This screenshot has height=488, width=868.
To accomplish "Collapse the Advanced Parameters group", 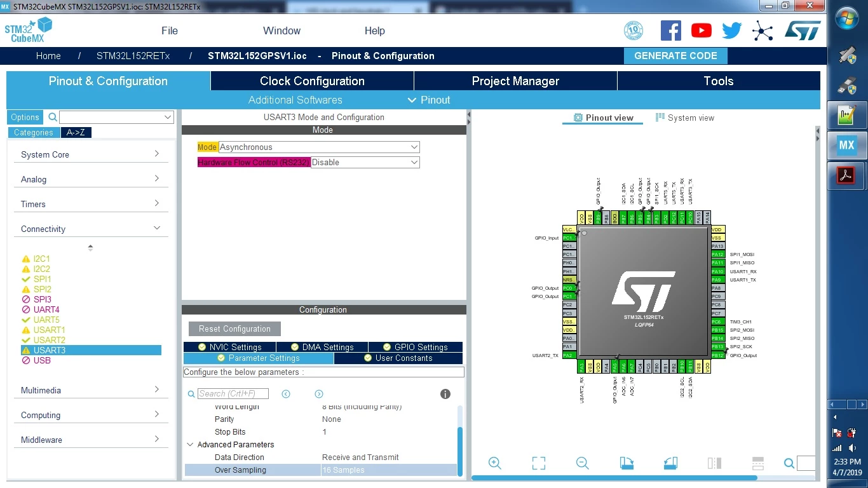I will click(x=190, y=445).
